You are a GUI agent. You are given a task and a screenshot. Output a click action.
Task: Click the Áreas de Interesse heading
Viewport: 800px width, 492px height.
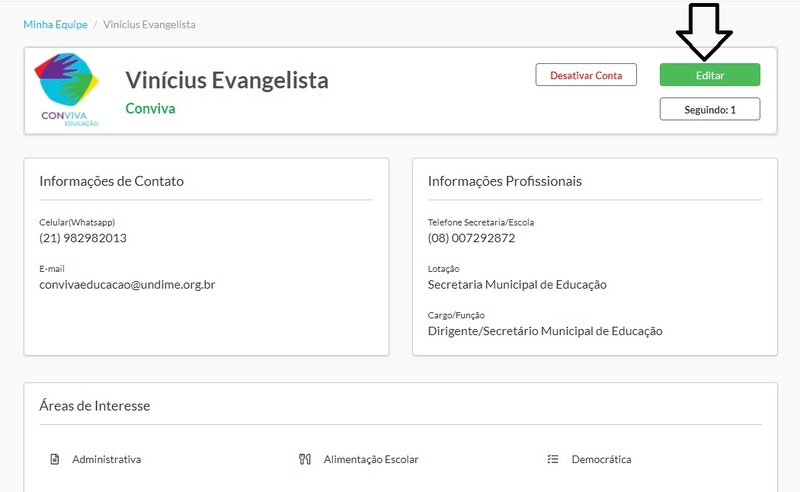(x=95, y=406)
